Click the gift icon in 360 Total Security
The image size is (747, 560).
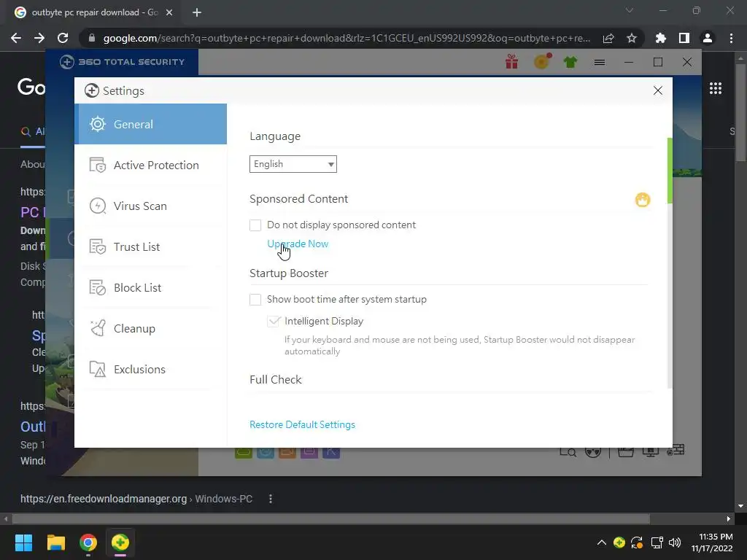pos(511,62)
